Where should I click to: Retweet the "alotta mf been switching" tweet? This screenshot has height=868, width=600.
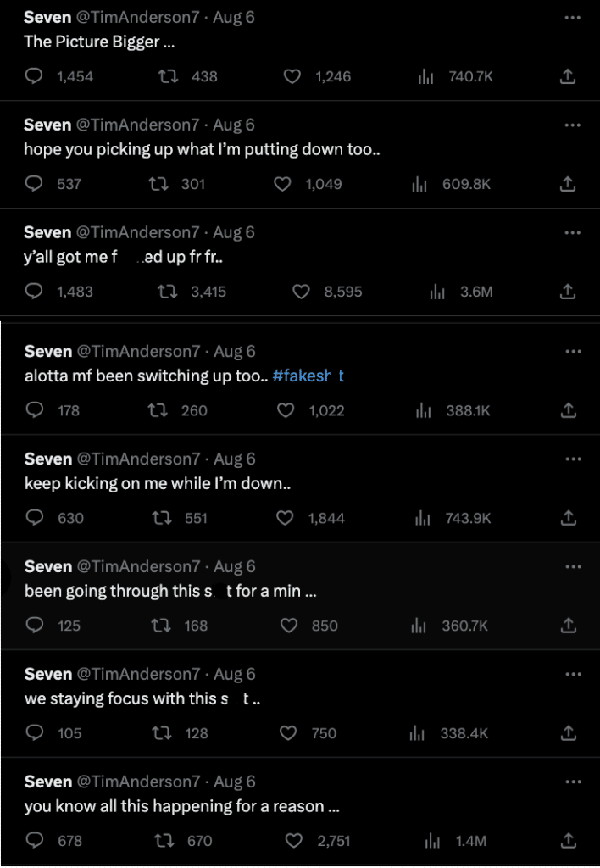[158, 410]
